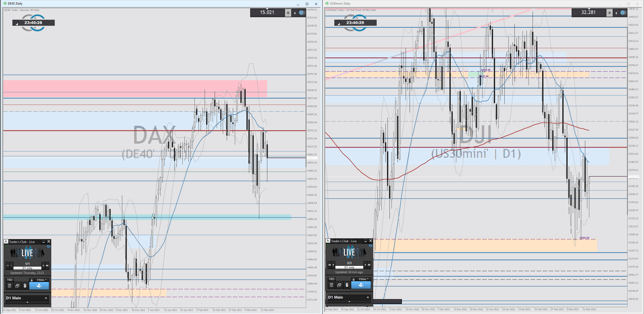Collapse the US30mini price panel with left arrow
The height and width of the screenshot is (314, 644).
click(x=616, y=13)
